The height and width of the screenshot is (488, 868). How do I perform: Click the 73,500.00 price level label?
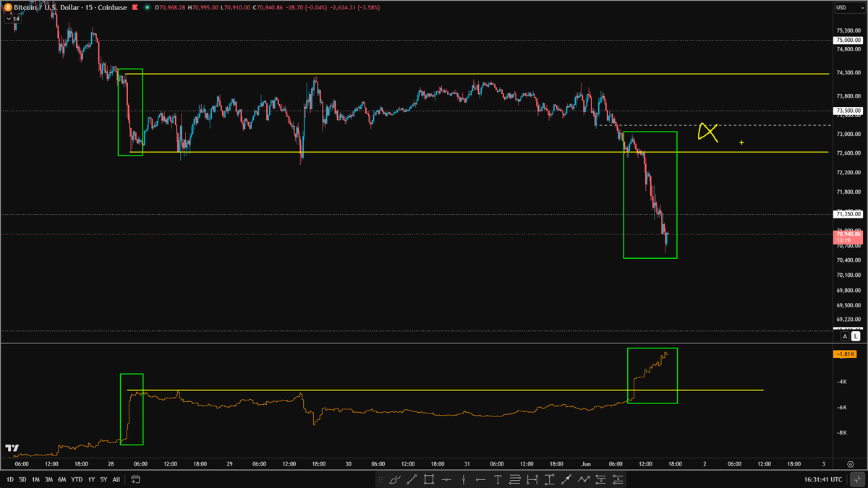pyautogui.click(x=847, y=111)
